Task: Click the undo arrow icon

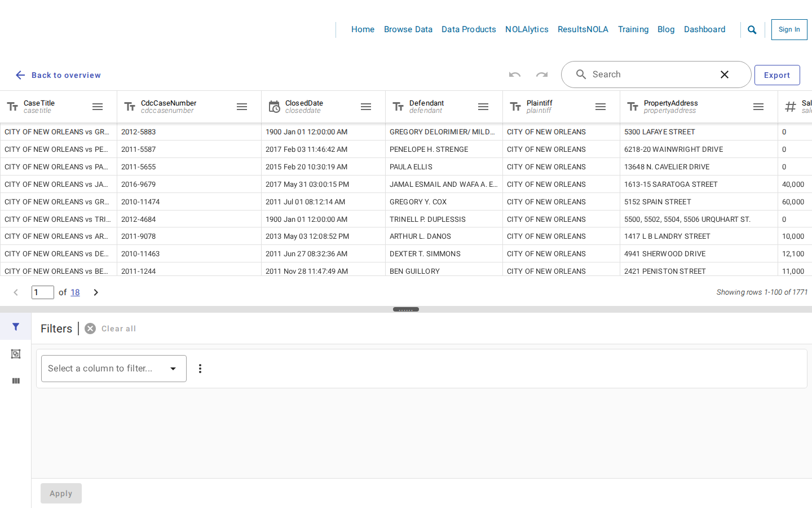Action: pyautogui.click(x=515, y=75)
